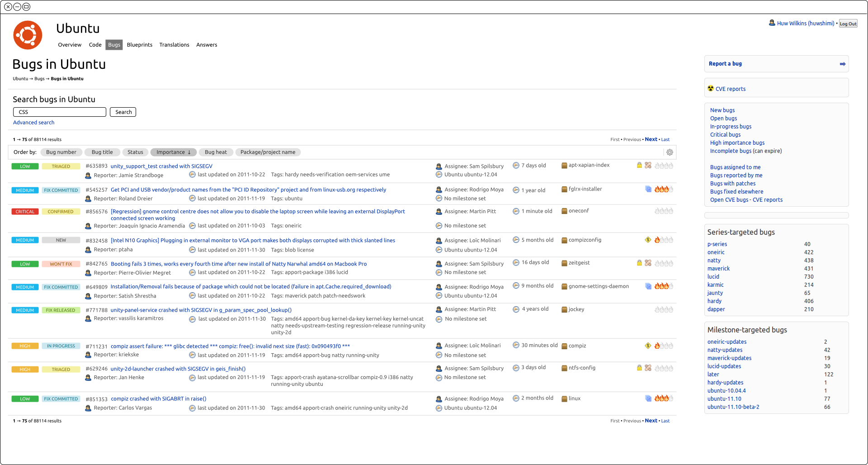The width and height of the screenshot is (868, 465).
Task: Click the blueprint icon on the fglrx-installer bug
Action: (x=648, y=189)
